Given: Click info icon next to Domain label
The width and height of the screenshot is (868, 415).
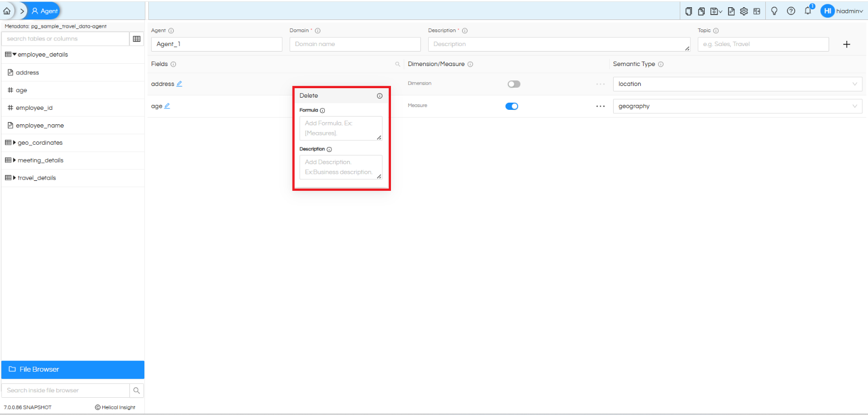Looking at the screenshot, I should point(318,31).
